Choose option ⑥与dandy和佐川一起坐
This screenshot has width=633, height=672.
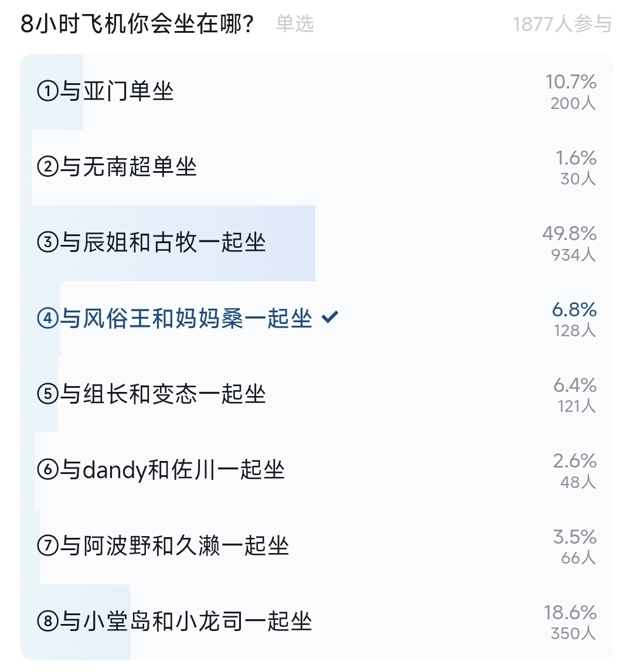coord(161,470)
